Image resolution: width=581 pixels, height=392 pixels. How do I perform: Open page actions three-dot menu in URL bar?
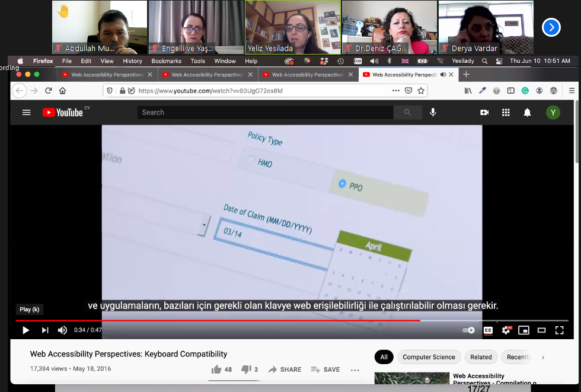pyautogui.click(x=396, y=90)
